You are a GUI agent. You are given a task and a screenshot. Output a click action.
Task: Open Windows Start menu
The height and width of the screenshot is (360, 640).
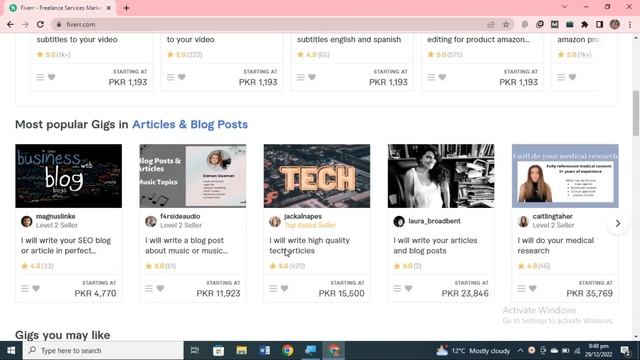[11, 350]
